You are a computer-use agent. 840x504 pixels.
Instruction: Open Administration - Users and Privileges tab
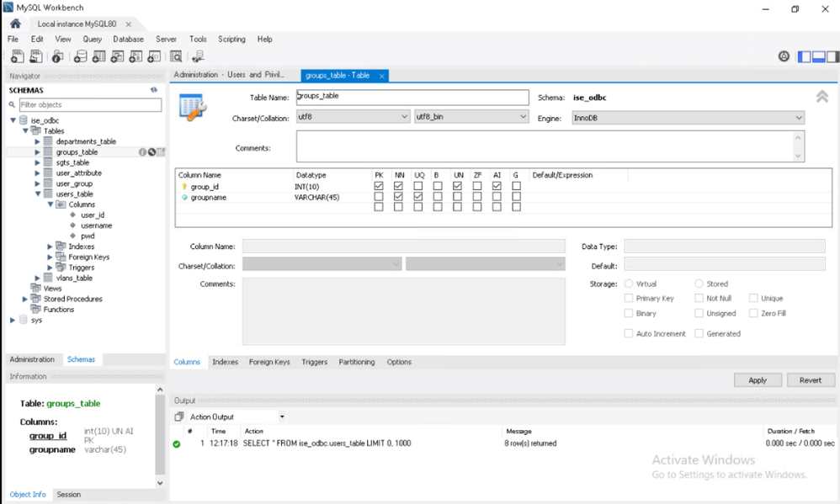tap(229, 75)
